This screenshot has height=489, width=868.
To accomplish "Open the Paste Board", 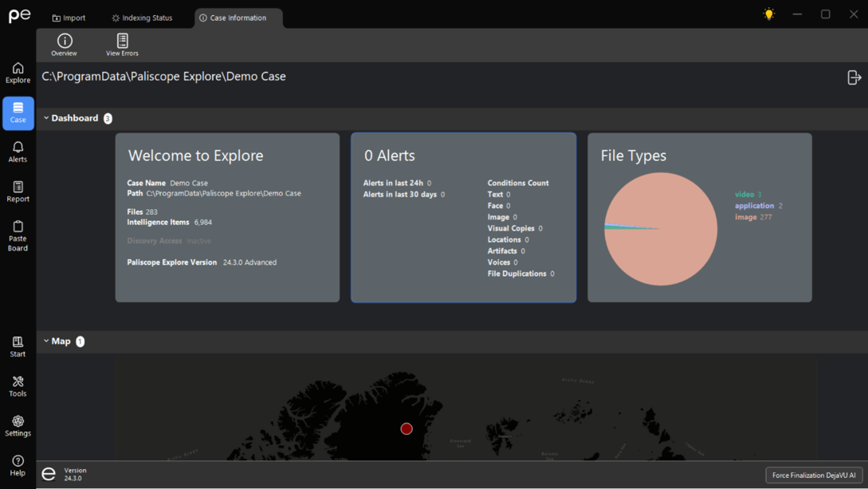I will 18,236.
